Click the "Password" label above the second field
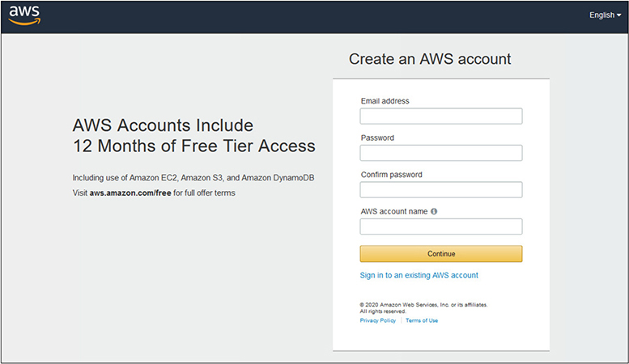This screenshot has height=364, width=629. point(377,138)
